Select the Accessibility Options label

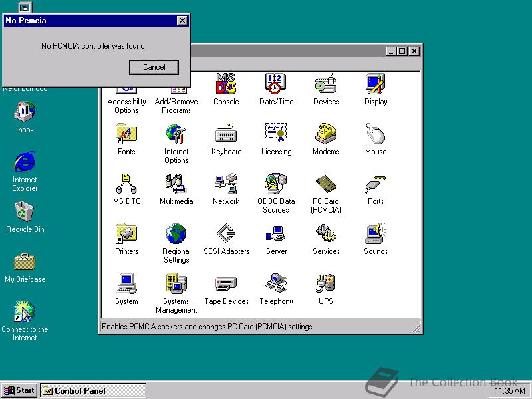pyautogui.click(x=126, y=106)
